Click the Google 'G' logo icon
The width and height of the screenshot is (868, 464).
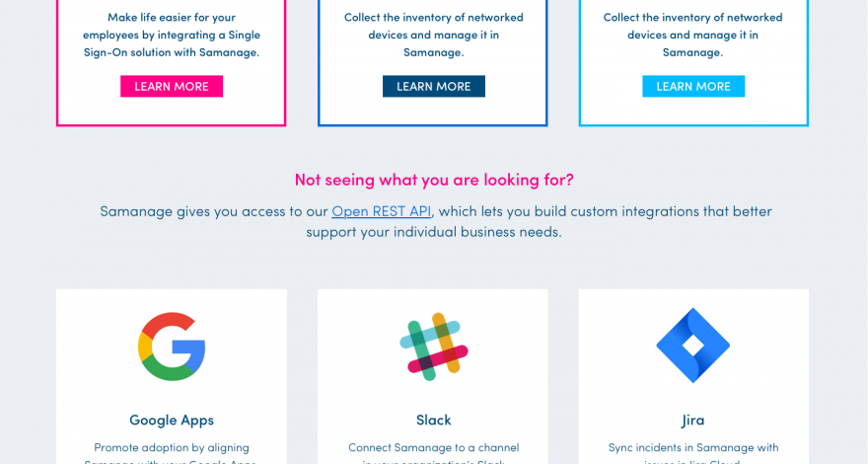tap(172, 347)
